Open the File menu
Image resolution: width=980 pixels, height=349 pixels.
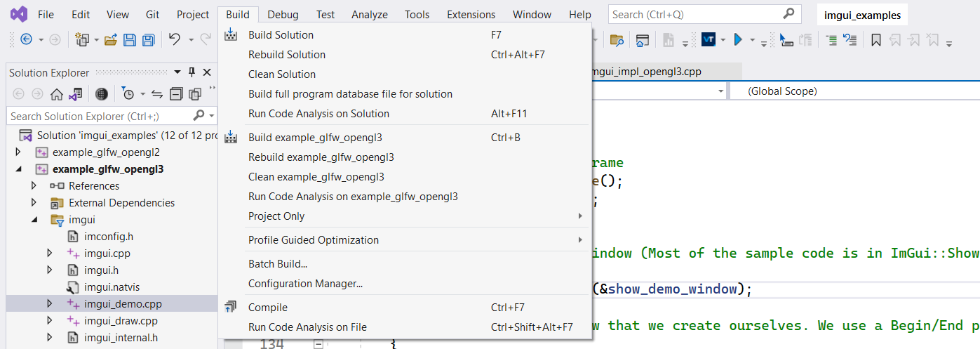[46, 14]
